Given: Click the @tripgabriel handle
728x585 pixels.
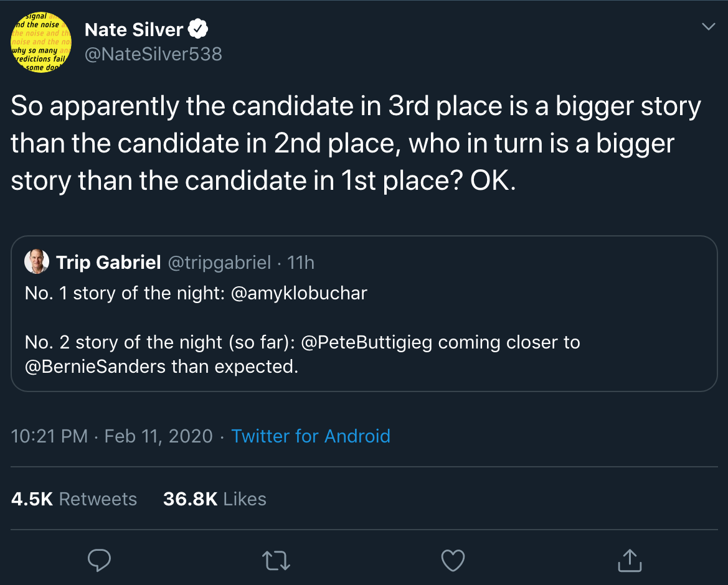Looking at the screenshot, I should (x=219, y=263).
